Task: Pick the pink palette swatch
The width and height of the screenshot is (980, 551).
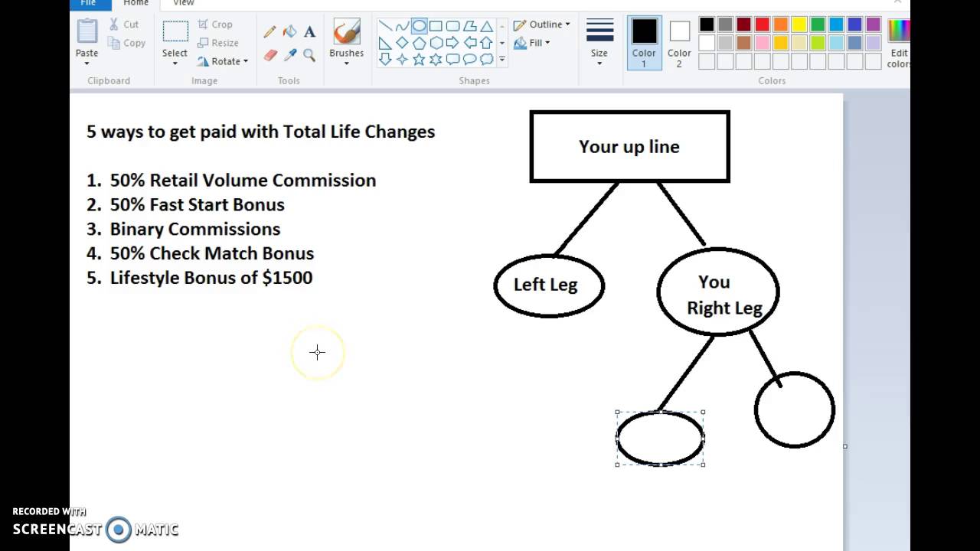Action: (x=763, y=43)
